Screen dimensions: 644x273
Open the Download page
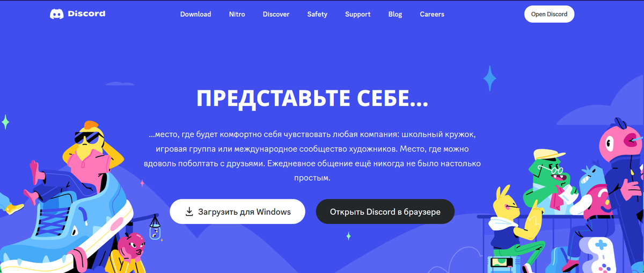(195, 15)
